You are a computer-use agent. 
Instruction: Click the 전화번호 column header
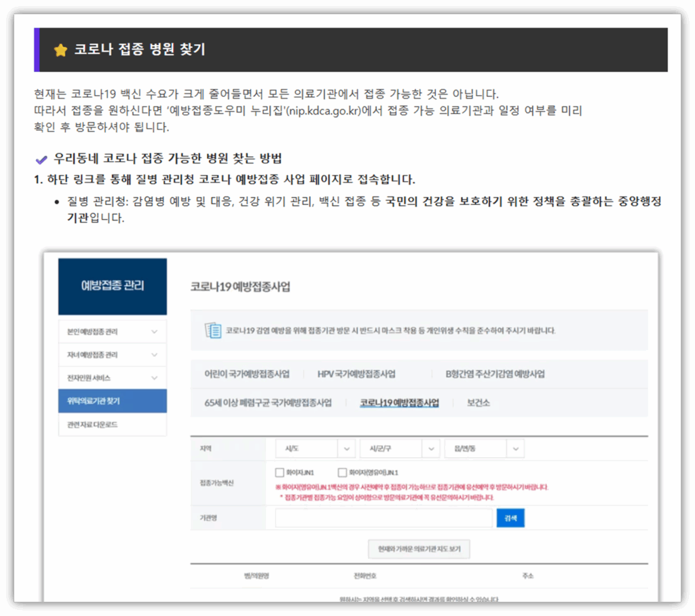364,576
